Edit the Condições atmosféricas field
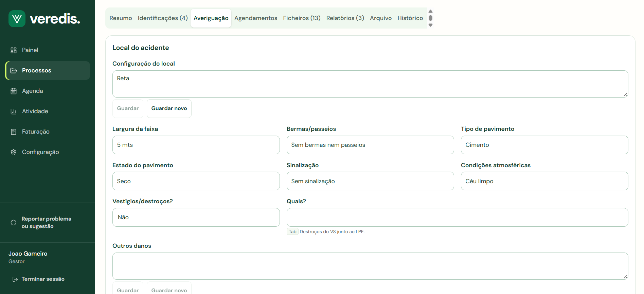 544,181
